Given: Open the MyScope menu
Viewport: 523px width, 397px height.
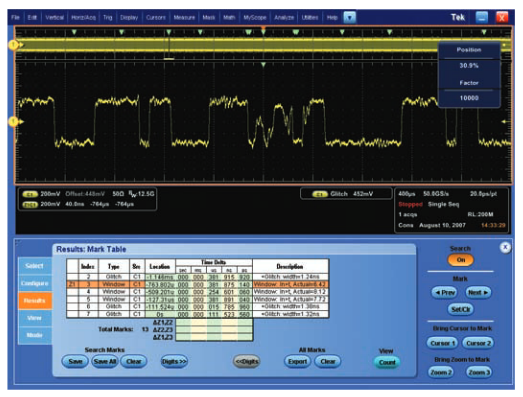Looking at the screenshot, I should (x=255, y=17).
